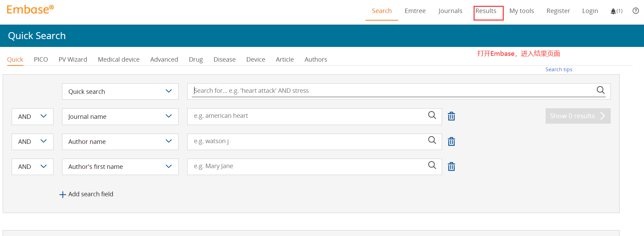Click the Register link

(558, 11)
